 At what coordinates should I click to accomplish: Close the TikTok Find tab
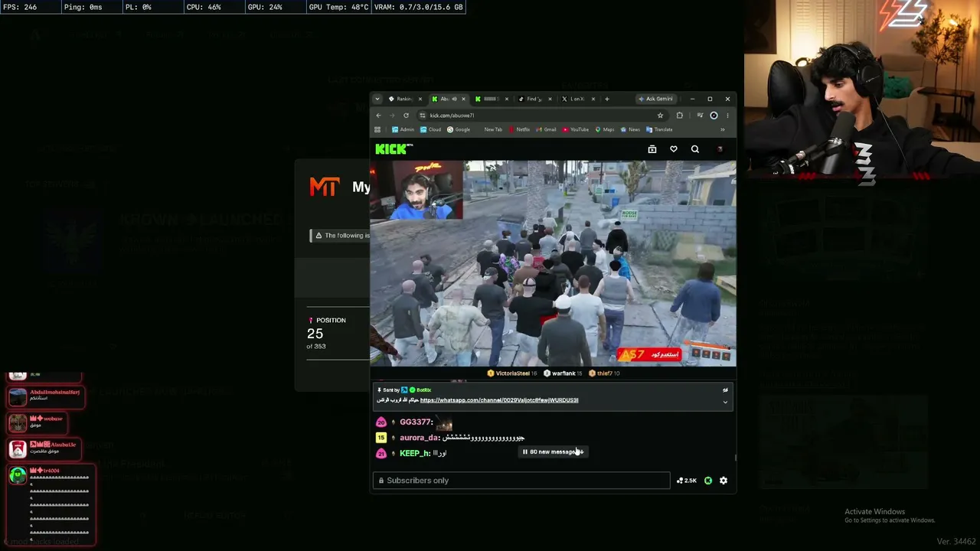point(550,99)
